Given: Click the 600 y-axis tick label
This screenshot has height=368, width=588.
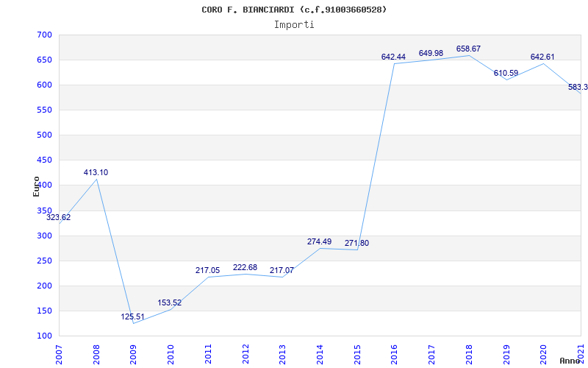Looking at the screenshot, I should click(x=44, y=85).
